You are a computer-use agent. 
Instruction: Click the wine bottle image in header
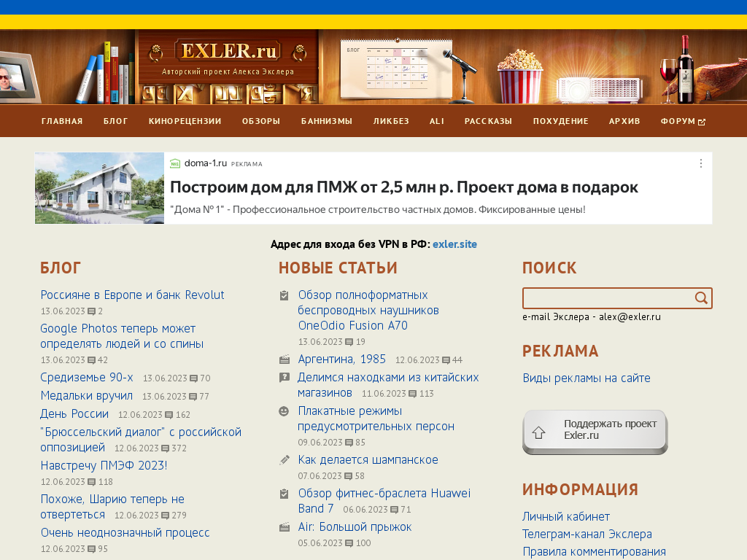click(686, 69)
